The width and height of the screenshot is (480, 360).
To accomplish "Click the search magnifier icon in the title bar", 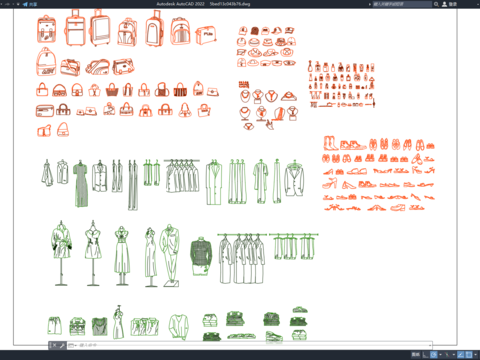I will [436, 4].
